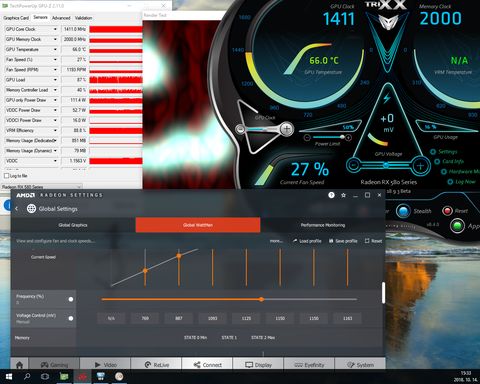Click Log Now in TriXX
Image resolution: width=480 pixels, height=384 pixels.
[x=461, y=182]
